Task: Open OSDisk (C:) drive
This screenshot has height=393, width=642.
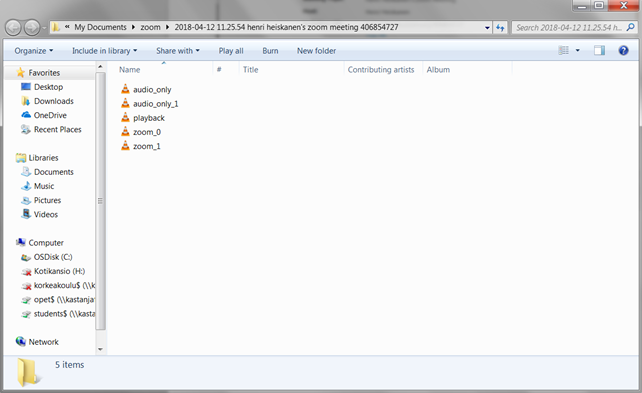Action: [53, 257]
